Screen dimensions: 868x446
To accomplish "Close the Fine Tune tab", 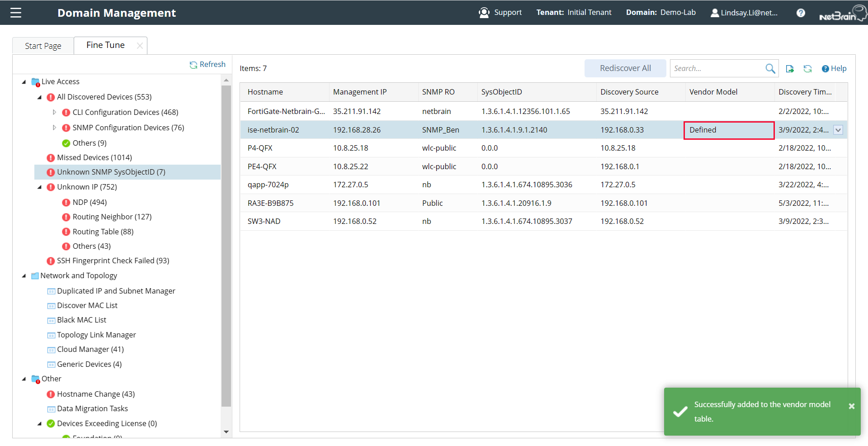I will point(140,45).
